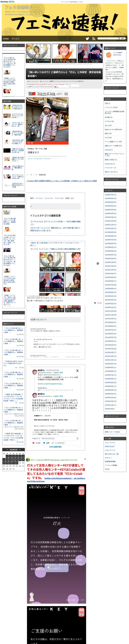Click the フェミ松 admin avatar icon
Image resolution: width=129 pixels, height=644 pixels.
click(108, 55)
